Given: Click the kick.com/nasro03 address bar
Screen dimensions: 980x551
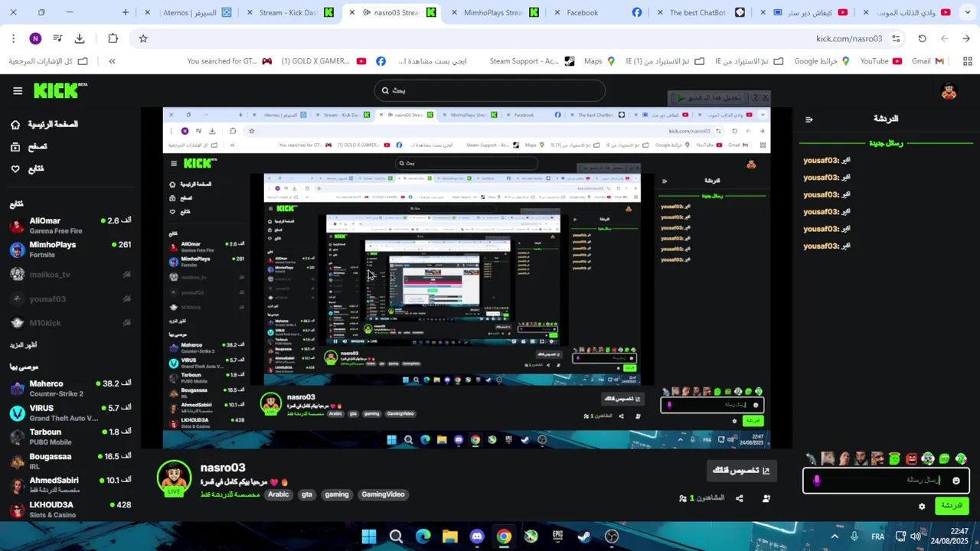Looking at the screenshot, I should click(849, 38).
